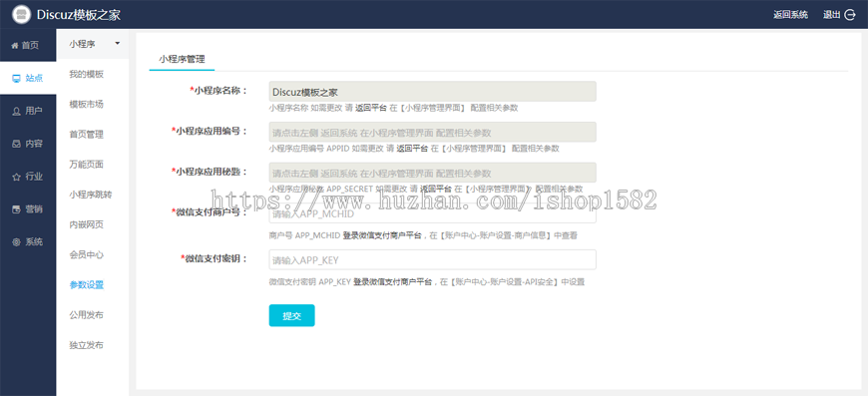Expand the 小程序 dropdown arrow
The height and width of the screenshot is (396, 868).
click(117, 44)
